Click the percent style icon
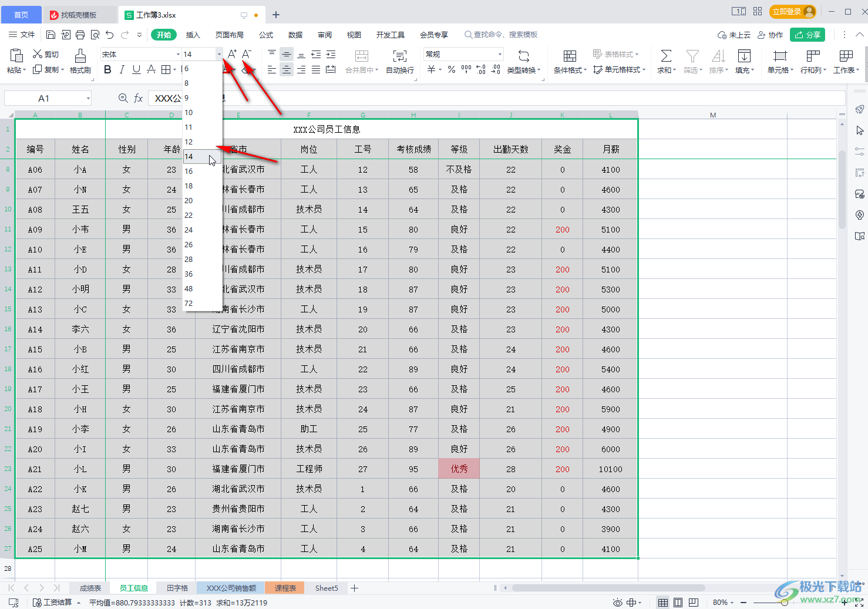This screenshot has width=868, height=609. pos(451,69)
